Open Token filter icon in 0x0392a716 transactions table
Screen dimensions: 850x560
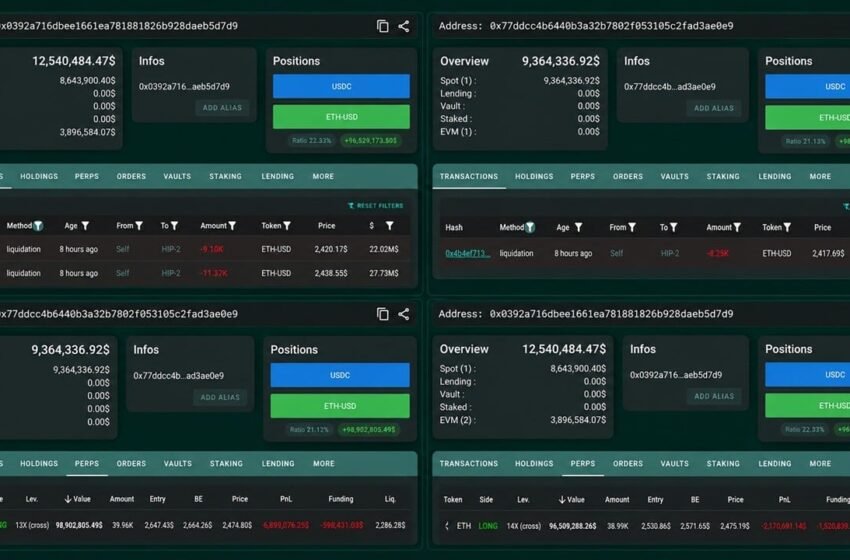pos(287,226)
